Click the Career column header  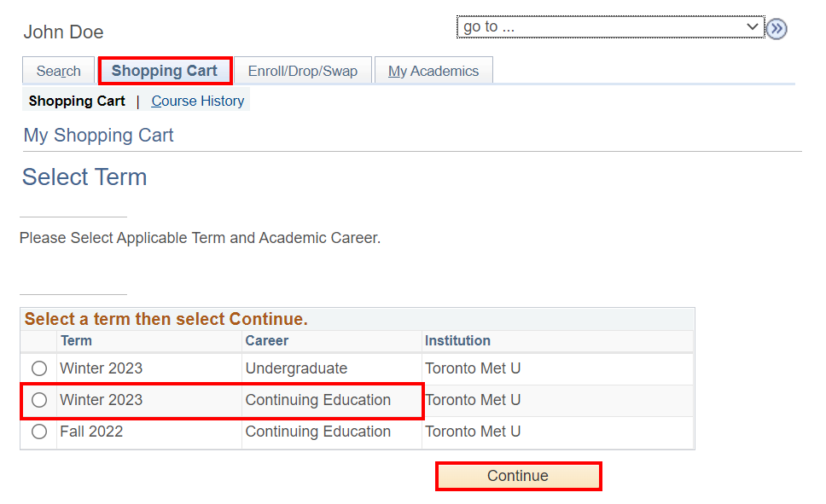point(267,341)
